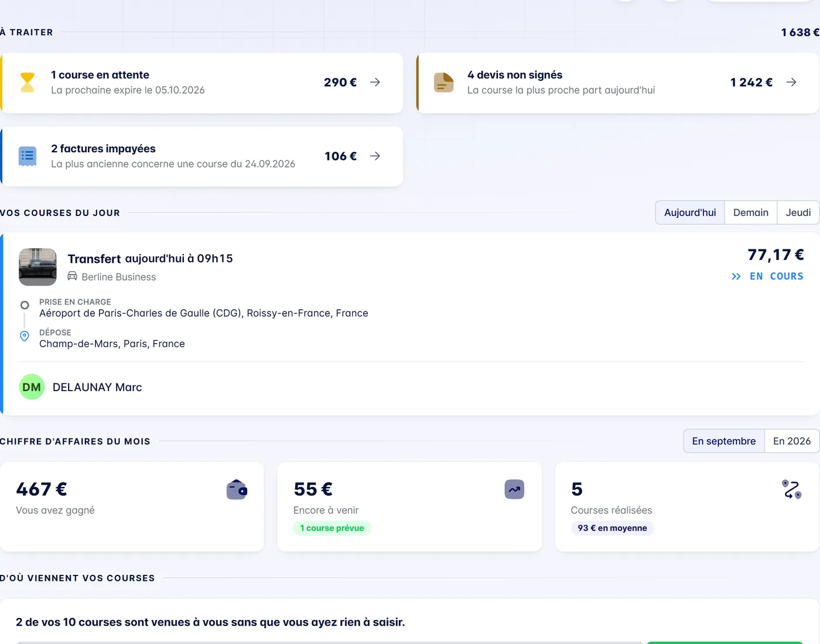The width and height of the screenshot is (820, 644).
Task: Switch to the Jeudi tab
Action: [x=798, y=213]
